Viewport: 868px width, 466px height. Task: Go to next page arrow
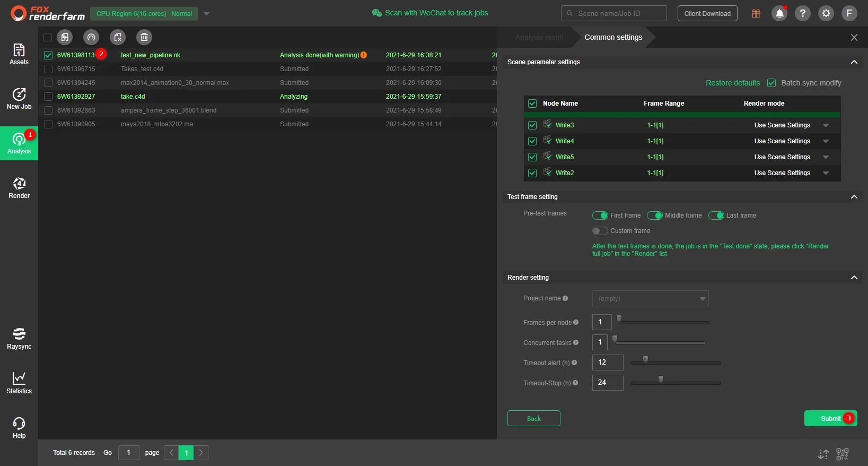tap(201, 453)
